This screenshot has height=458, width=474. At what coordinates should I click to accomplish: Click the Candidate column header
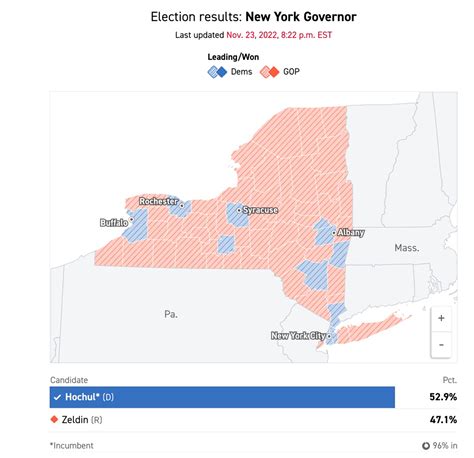69,380
